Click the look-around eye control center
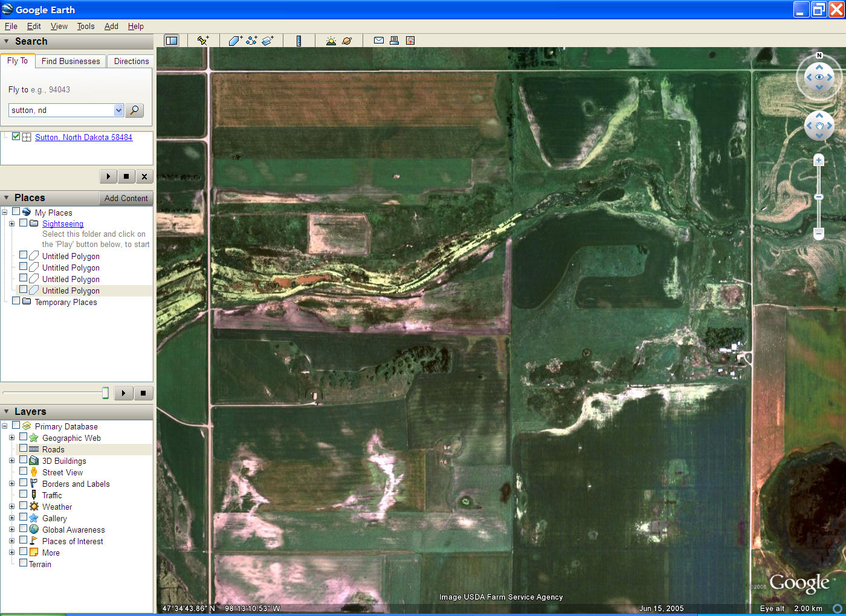846x616 pixels. pos(819,77)
